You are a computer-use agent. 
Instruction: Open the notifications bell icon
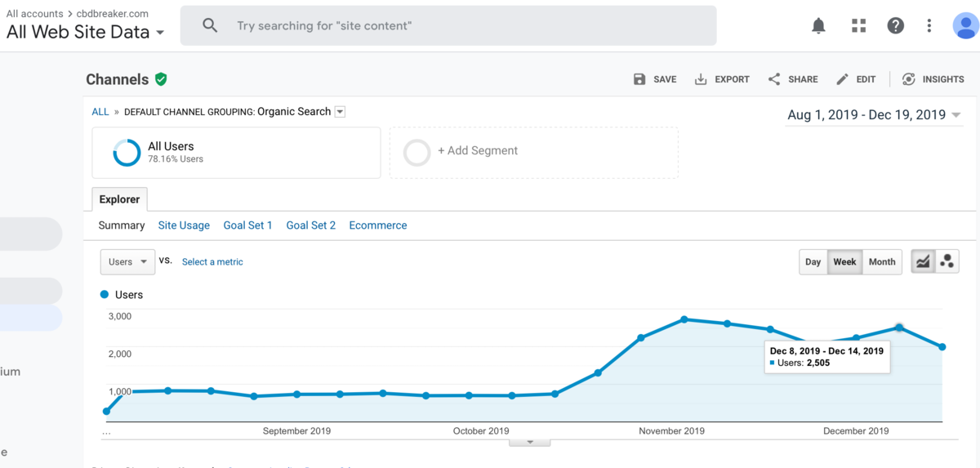point(818,26)
